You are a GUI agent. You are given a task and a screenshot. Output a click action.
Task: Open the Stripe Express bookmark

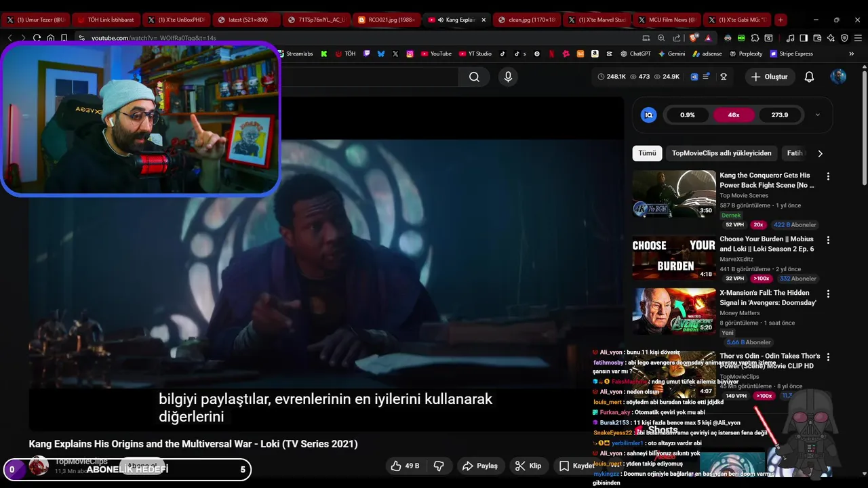791,54
